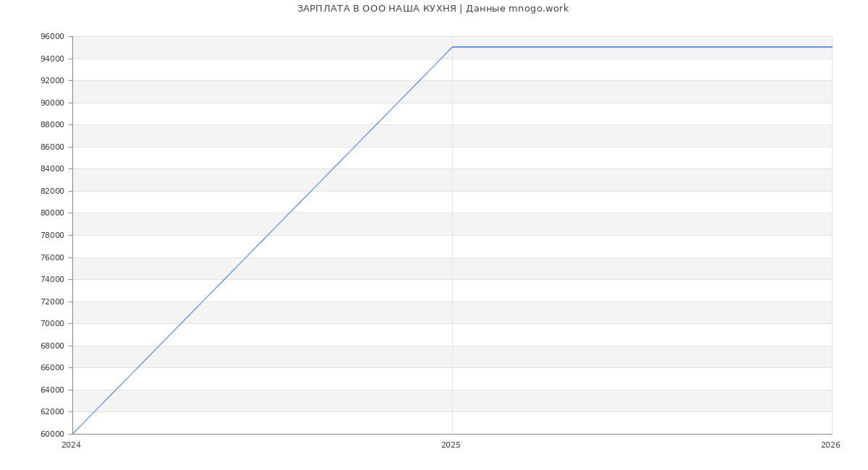Click the 2024 x-axis label
868x470 pixels.
[x=71, y=445]
